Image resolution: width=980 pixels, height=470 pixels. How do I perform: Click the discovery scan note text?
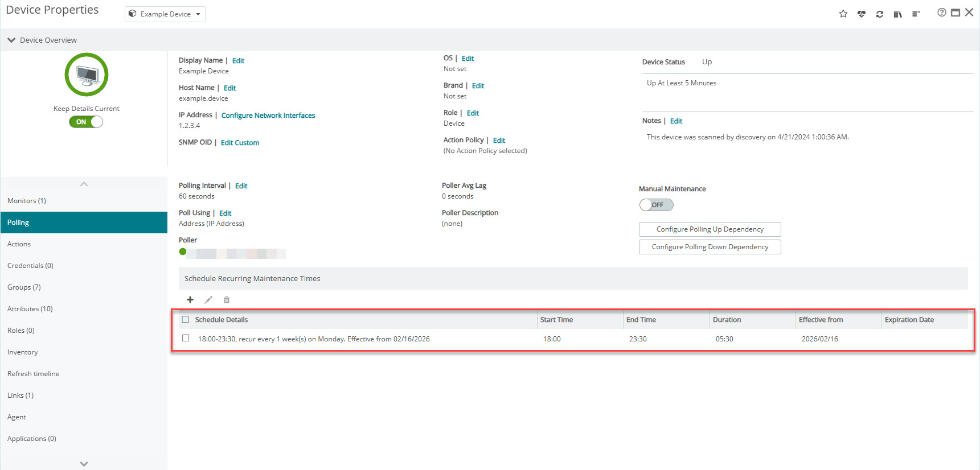748,137
